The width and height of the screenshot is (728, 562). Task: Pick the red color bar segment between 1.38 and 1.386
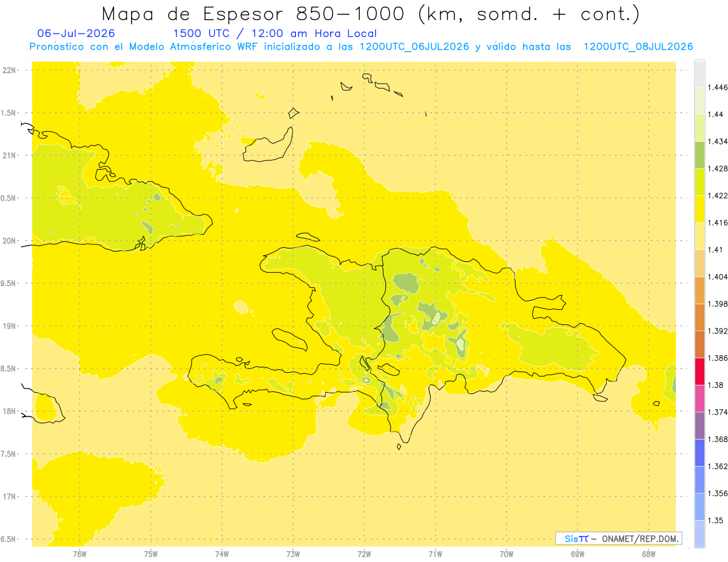pos(699,372)
